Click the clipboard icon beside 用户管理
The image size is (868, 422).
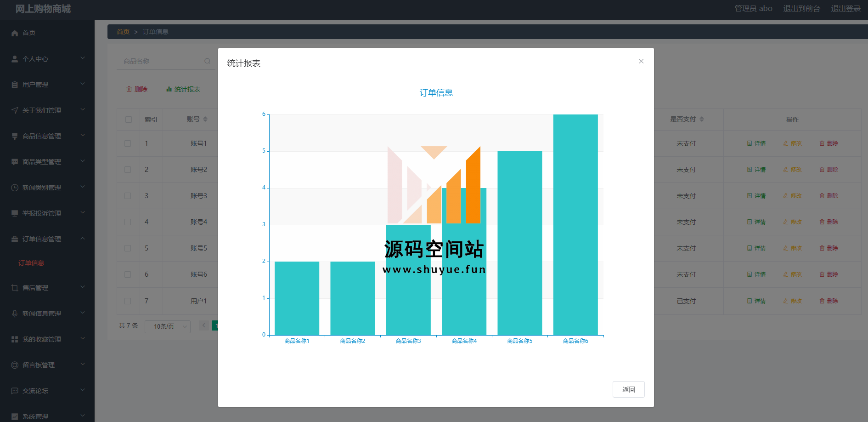[15, 85]
